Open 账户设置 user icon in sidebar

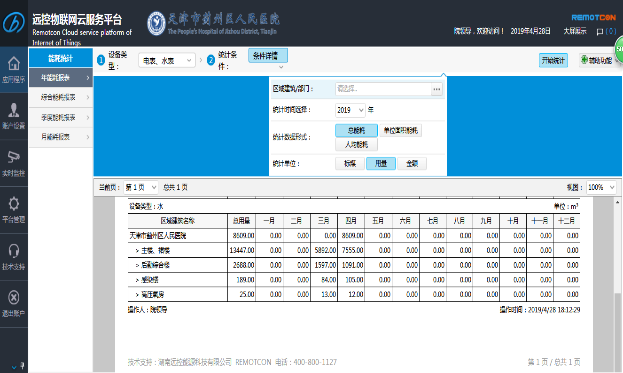pos(14,110)
